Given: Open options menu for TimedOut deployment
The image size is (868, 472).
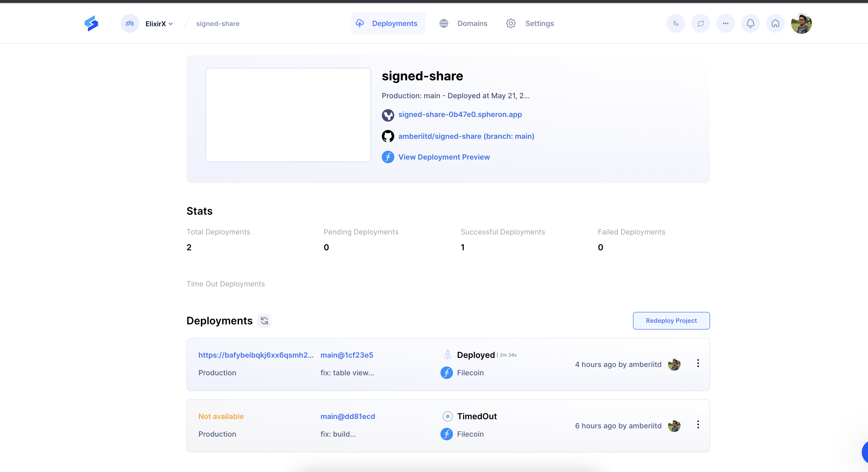Looking at the screenshot, I should [698, 424].
